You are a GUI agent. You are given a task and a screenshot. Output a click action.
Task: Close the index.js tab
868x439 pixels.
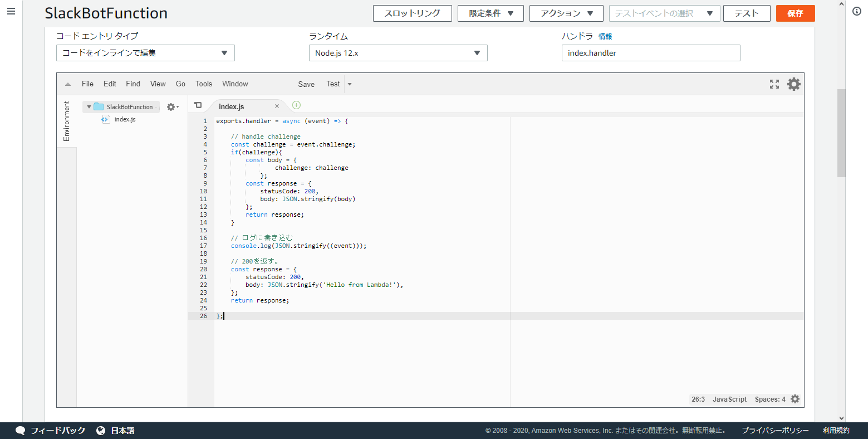coord(277,106)
